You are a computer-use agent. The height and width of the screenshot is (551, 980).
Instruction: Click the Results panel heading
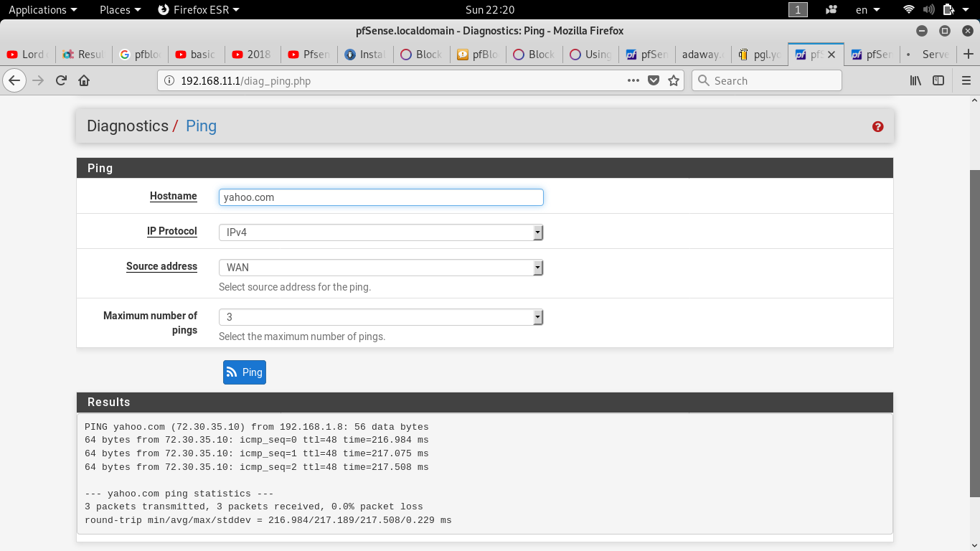tap(485, 402)
